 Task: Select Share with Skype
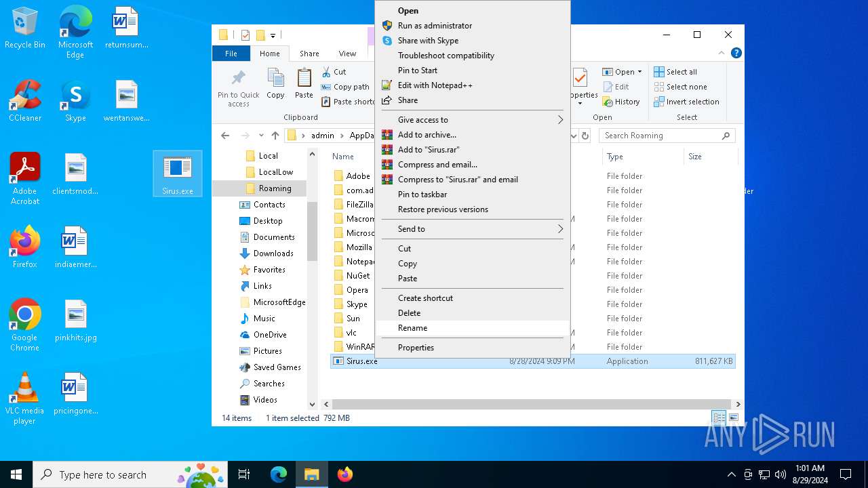[x=473, y=41]
